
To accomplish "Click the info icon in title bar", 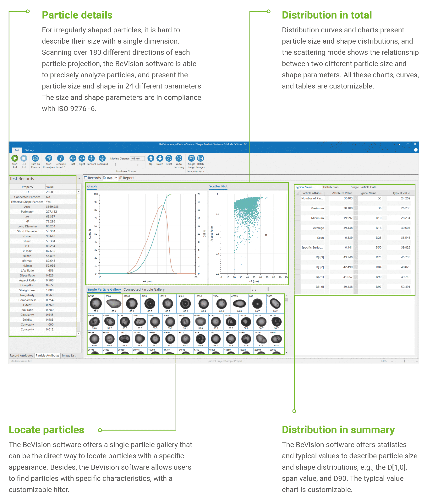I will [416, 150].
